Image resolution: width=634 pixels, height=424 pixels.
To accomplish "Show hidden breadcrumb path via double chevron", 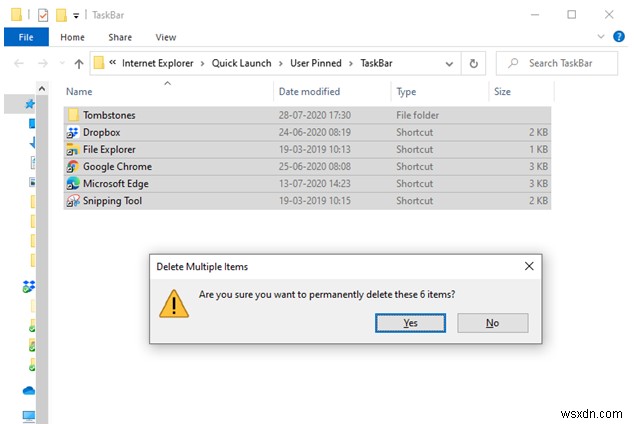I will (113, 63).
